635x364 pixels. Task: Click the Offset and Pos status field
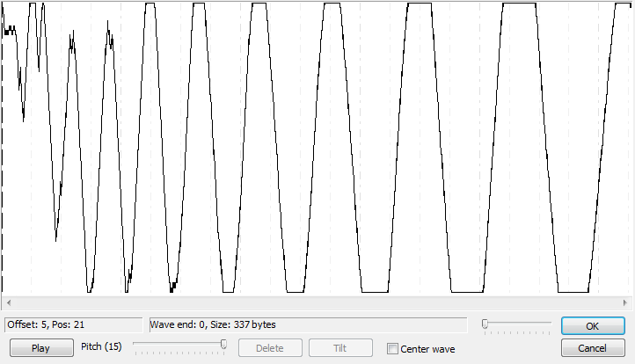point(72,325)
